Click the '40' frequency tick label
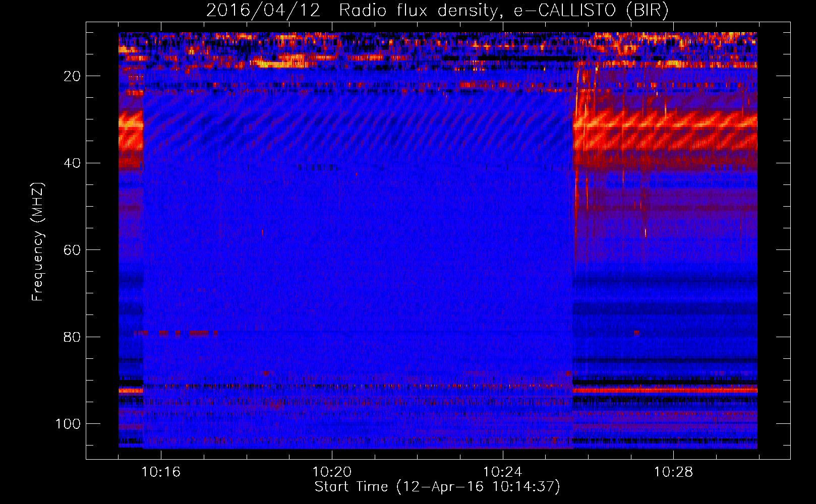This screenshot has width=816, height=504. pyautogui.click(x=72, y=163)
